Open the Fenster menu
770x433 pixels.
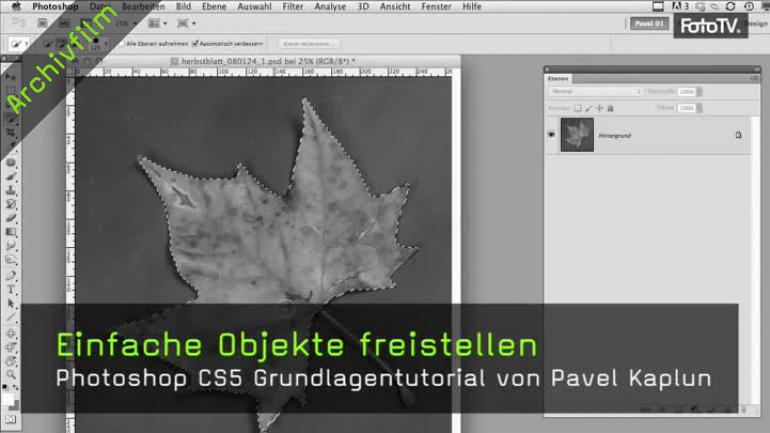pyautogui.click(x=436, y=6)
